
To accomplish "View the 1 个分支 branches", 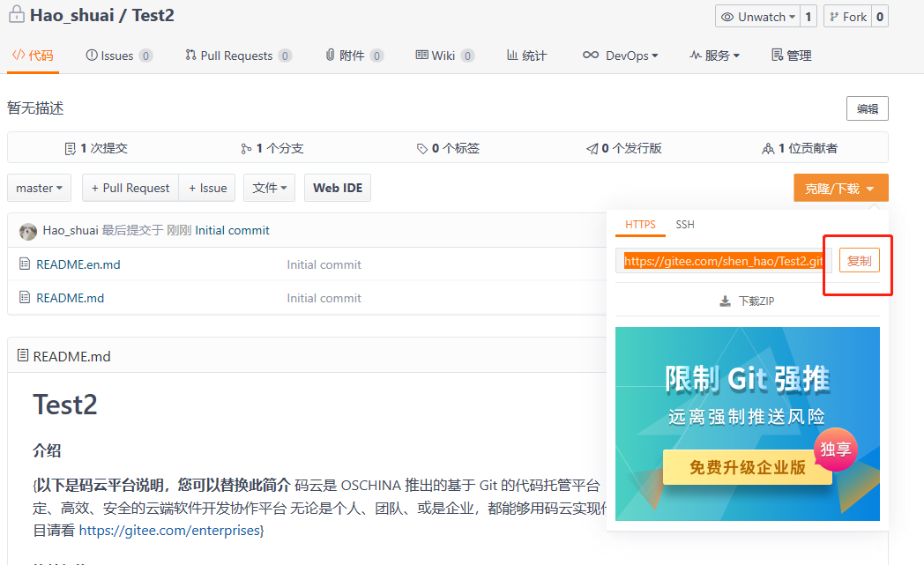I will tap(272, 148).
